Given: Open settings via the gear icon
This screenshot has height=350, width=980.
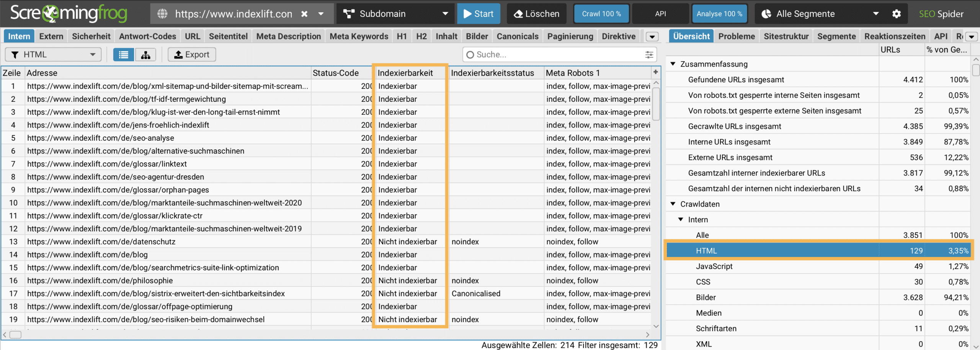Looking at the screenshot, I should 897,14.
